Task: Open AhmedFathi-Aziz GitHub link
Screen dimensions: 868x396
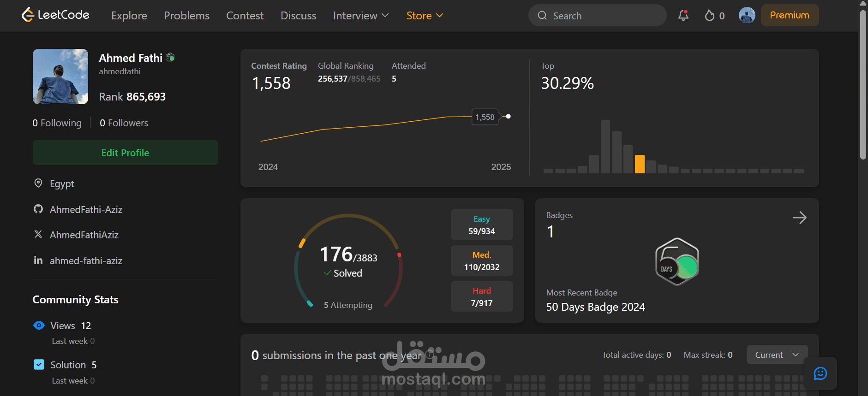Action: click(86, 209)
